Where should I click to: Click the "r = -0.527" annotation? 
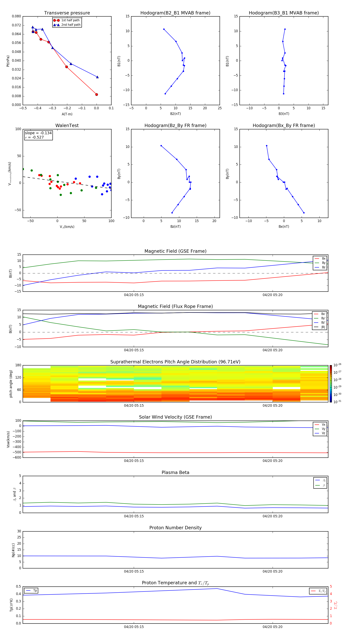coord(35,137)
